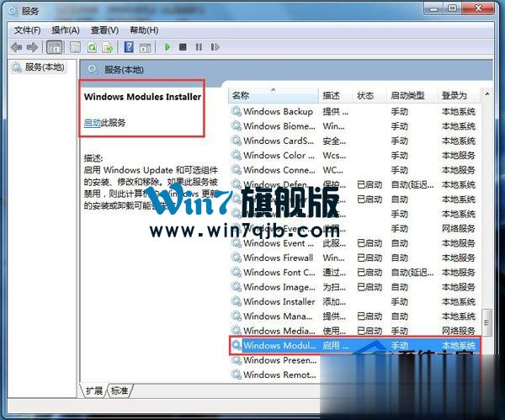Select the Windows Conne... service
Image resolution: width=505 pixels, height=420 pixels.
pos(279,170)
